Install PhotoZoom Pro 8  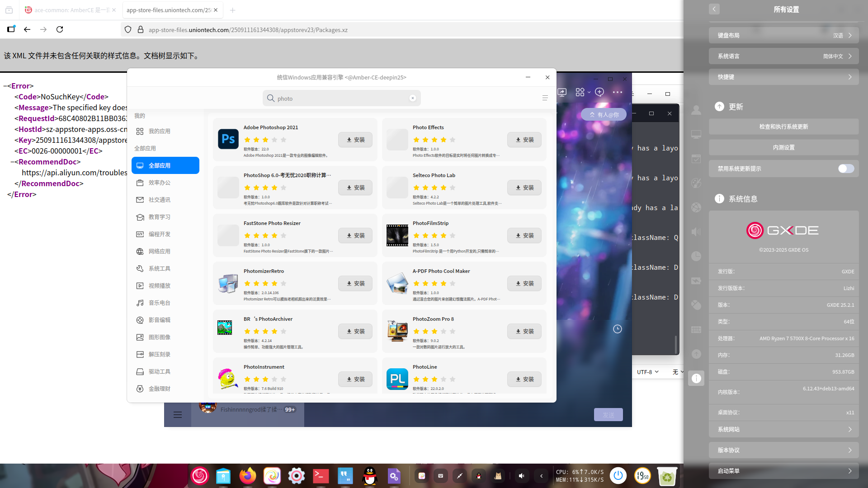click(524, 331)
